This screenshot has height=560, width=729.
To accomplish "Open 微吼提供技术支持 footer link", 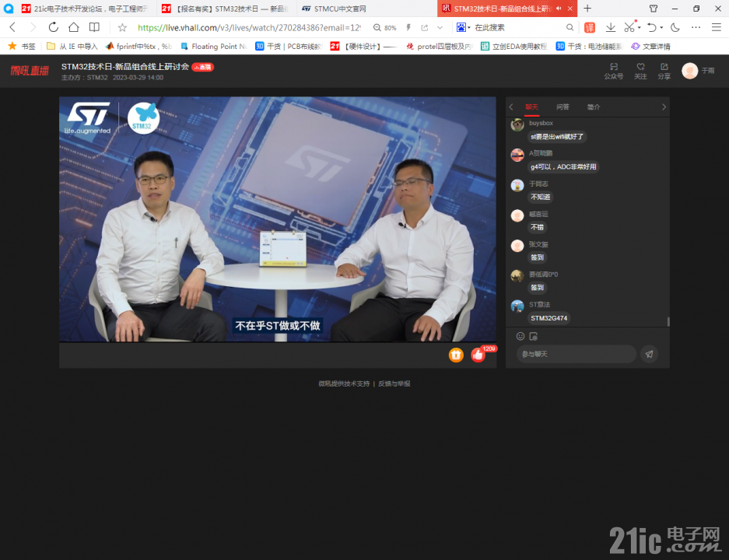I will [344, 384].
